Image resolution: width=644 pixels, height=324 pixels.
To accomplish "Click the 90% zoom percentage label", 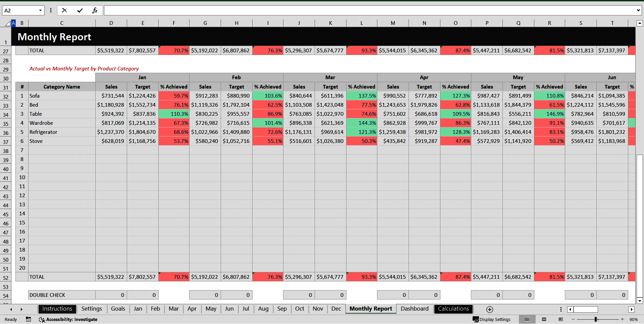I will pyautogui.click(x=634, y=319).
